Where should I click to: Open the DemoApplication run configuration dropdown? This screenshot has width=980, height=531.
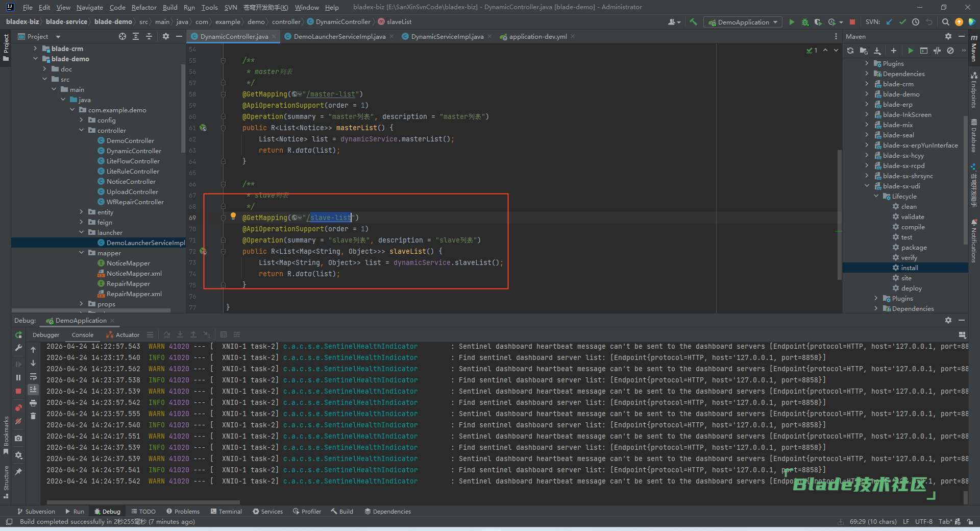[743, 22]
